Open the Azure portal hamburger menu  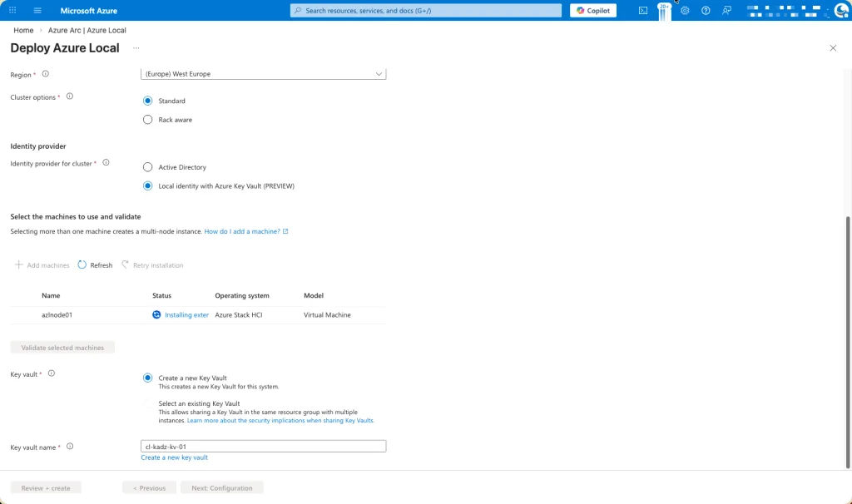(x=37, y=11)
